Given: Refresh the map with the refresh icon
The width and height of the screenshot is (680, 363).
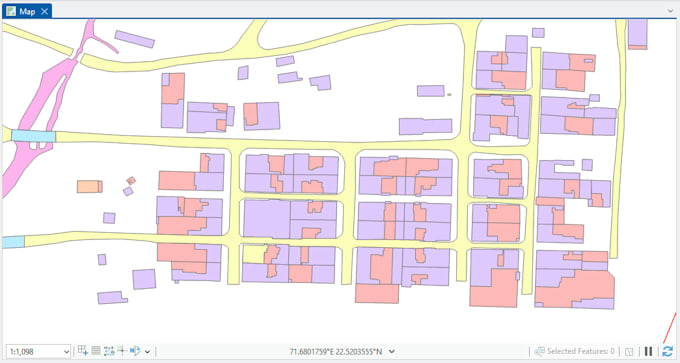Looking at the screenshot, I should pos(667,351).
